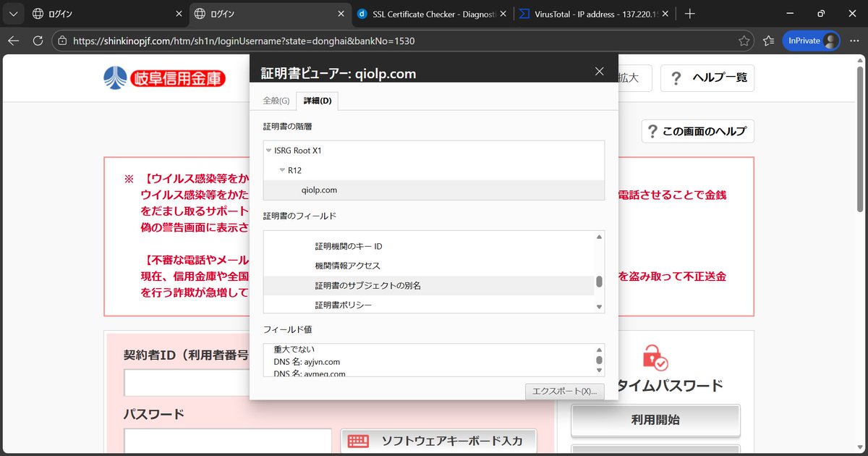This screenshot has width=868, height=456.
Task: Click the browser refresh icon
Action: [38, 41]
